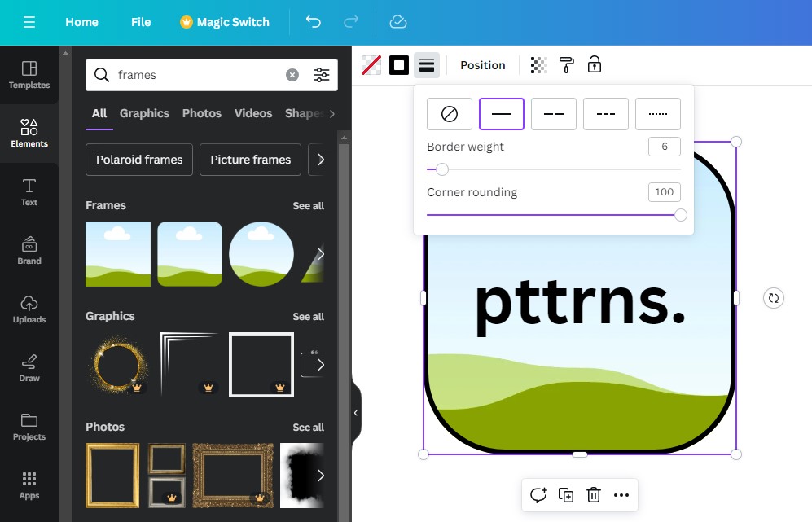The width and height of the screenshot is (812, 522).
Task: Expand the tab list chevron after Shapes
Action: click(x=332, y=113)
